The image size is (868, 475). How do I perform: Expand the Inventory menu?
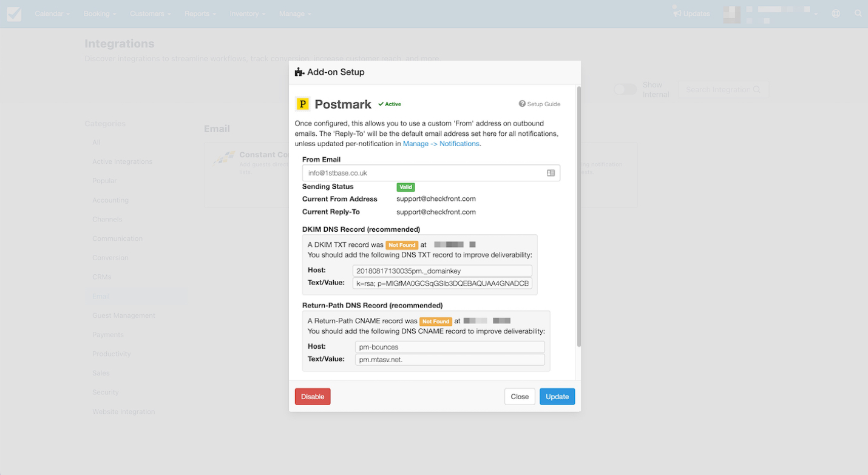point(248,13)
